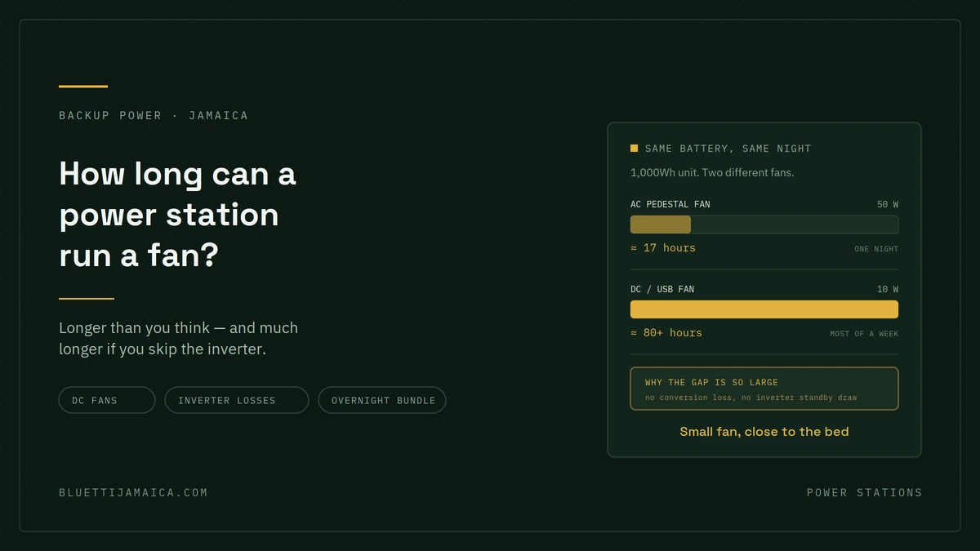This screenshot has width=980, height=551.
Task: Click the DC FANS tag pill
Action: 107,400
